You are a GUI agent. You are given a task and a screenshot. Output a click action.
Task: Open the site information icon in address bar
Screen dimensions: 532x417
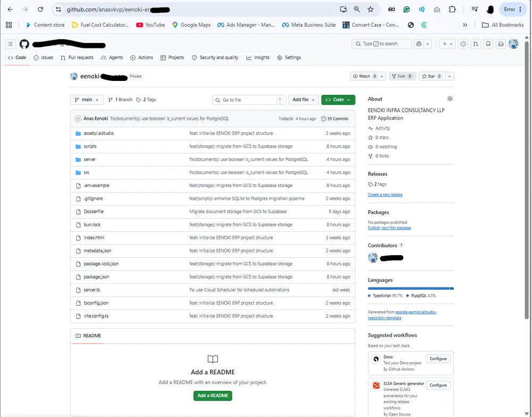59,10
